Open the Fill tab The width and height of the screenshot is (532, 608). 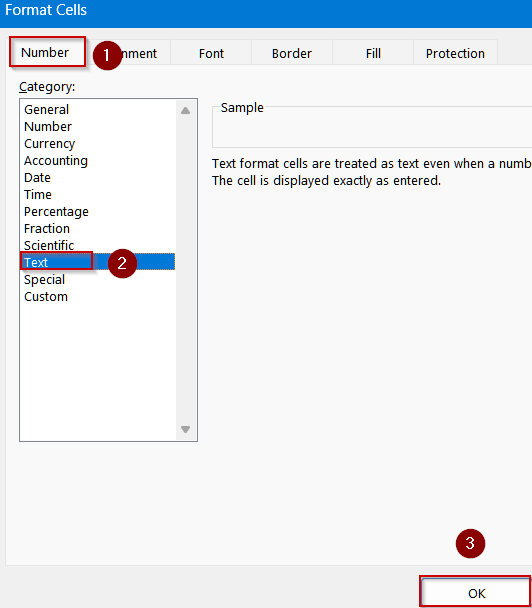coord(373,53)
